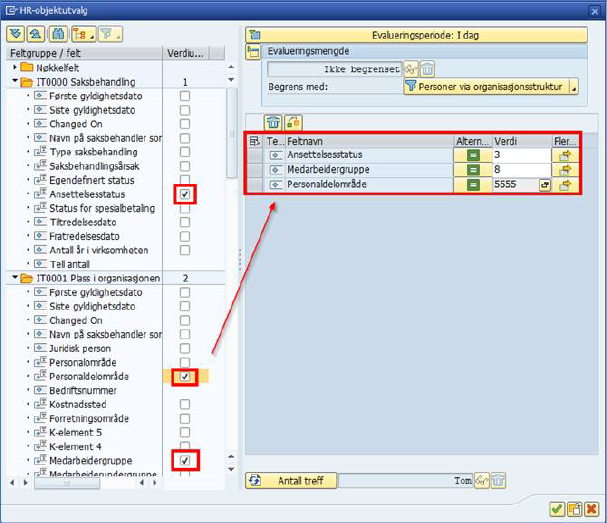
Task: Confirm with the green checkmark icon
Action: 557,509
